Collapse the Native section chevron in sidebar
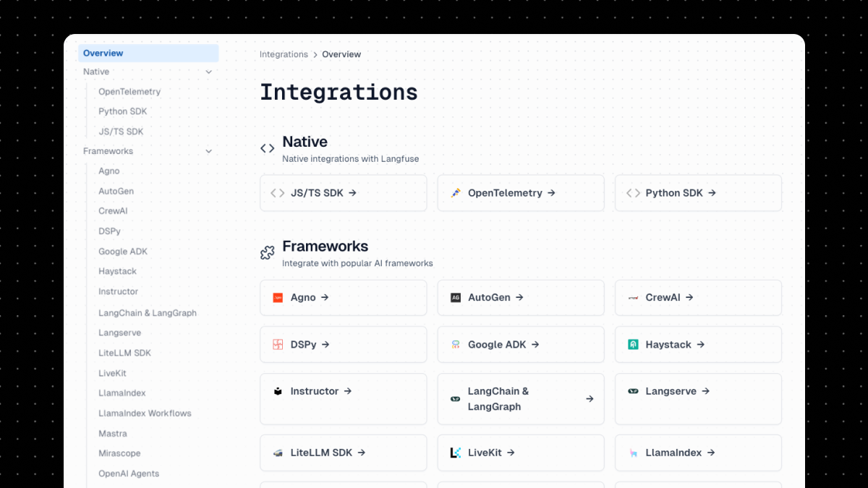Image resolution: width=868 pixels, height=488 pixels. tap(209, 72)
